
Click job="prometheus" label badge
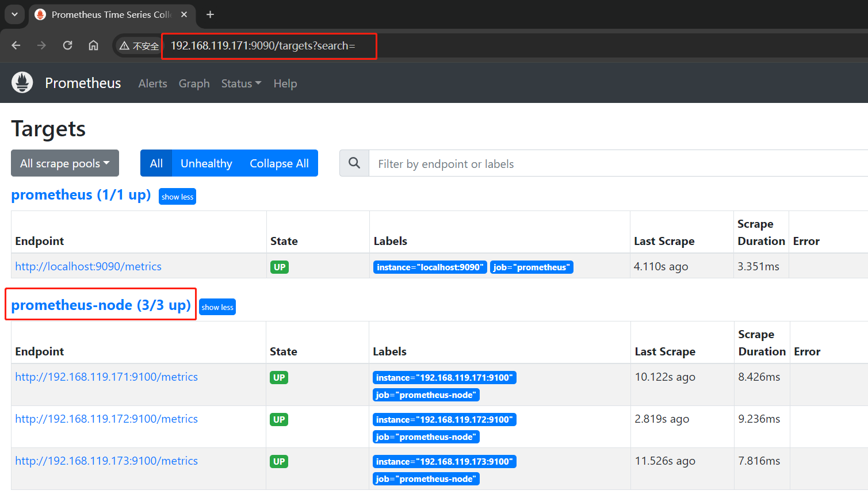click(531, 267)
